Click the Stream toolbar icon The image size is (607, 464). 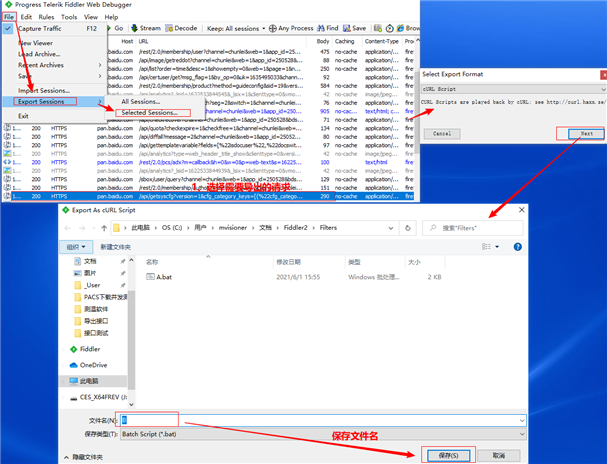point(134,28)
